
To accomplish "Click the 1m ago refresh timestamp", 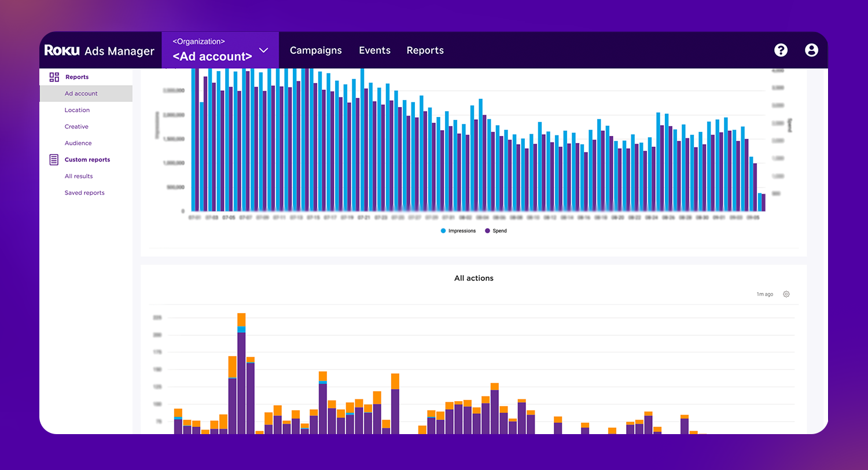I will coord(764,294).
